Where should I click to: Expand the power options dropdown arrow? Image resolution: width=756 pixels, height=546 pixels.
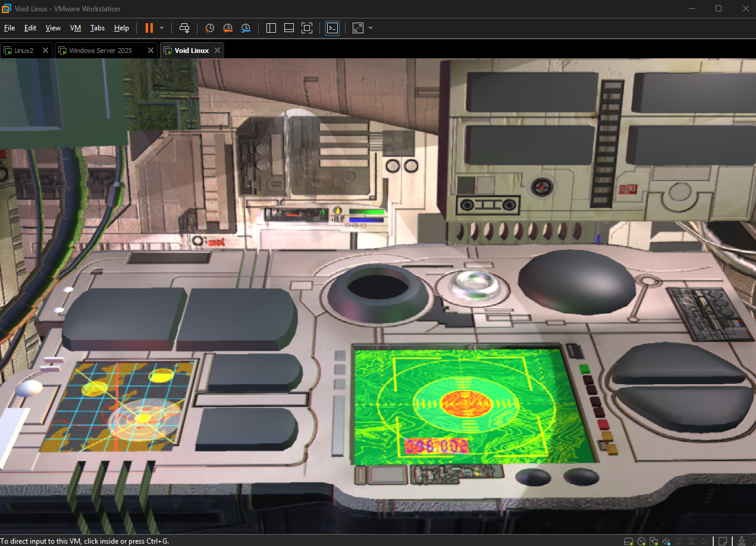pyautogui.click(x=162, y=28)
